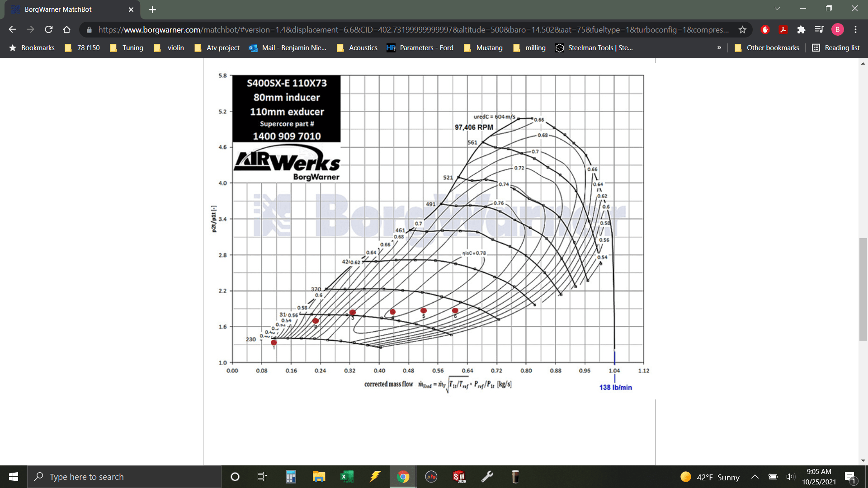Launch Calculator from the taskbar
Screen dimensions: 868x488
291,477
